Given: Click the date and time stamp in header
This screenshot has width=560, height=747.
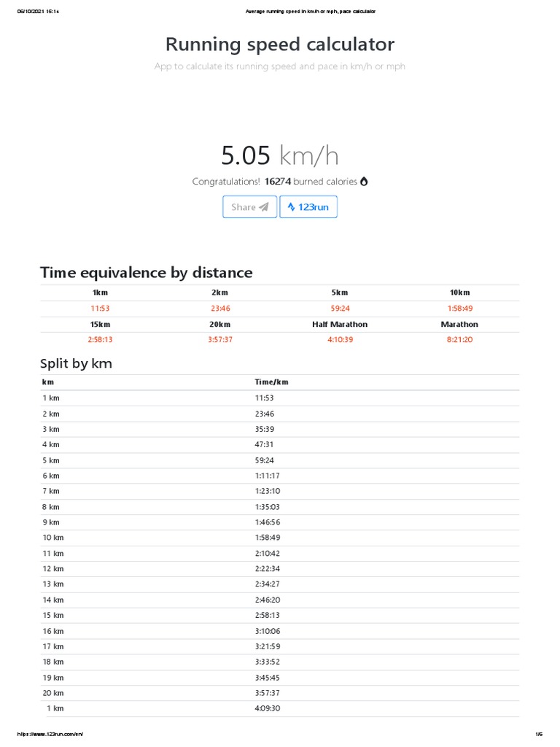Looking at the screenshot, I should point(38,12).
